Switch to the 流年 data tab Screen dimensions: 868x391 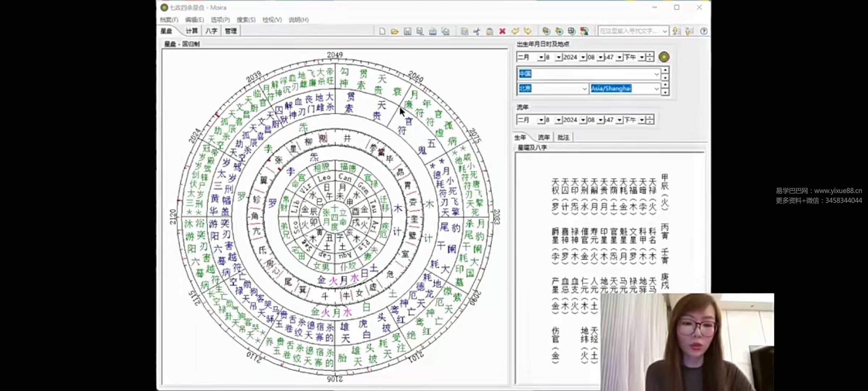pos(544,138)
